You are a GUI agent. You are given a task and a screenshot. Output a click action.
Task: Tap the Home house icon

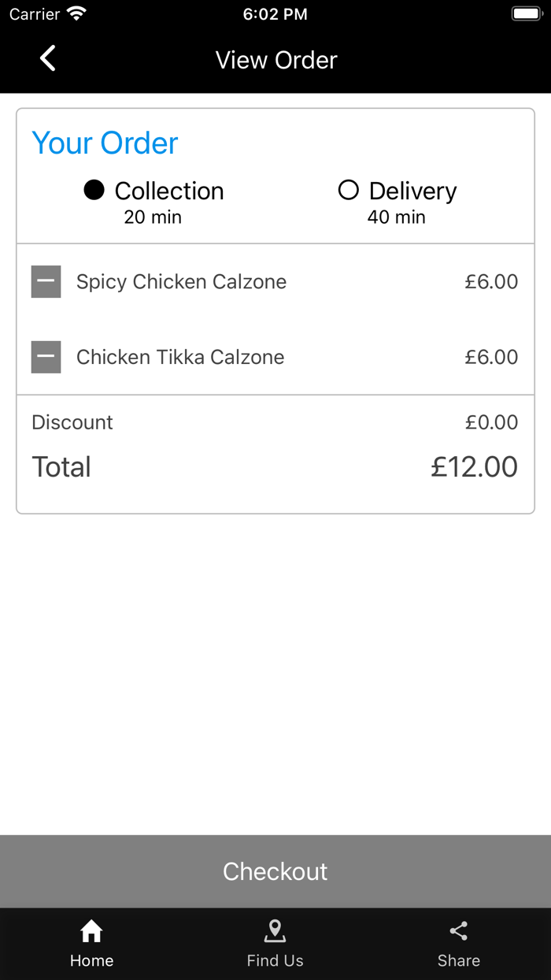[x=91, y=932]
